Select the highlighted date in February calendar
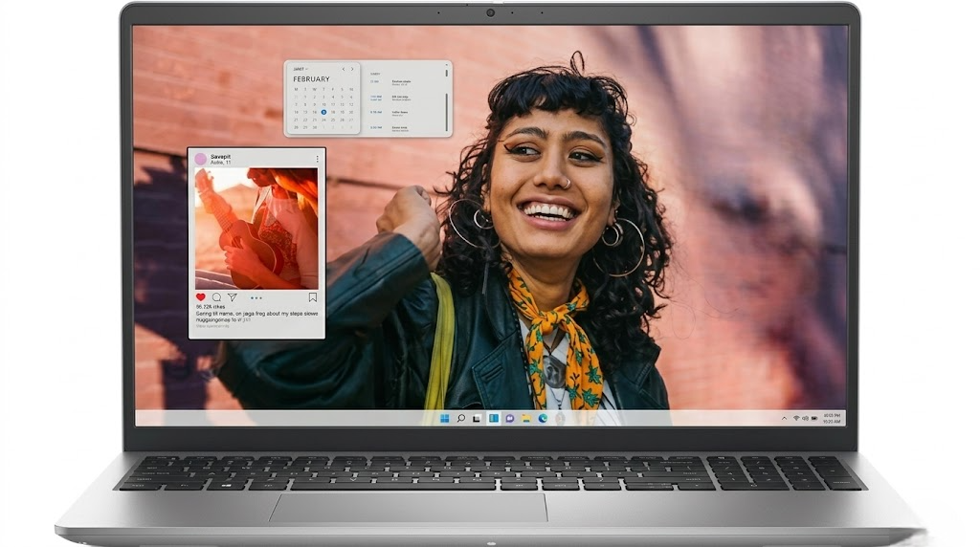980x547 pixels. click(324, 112)
